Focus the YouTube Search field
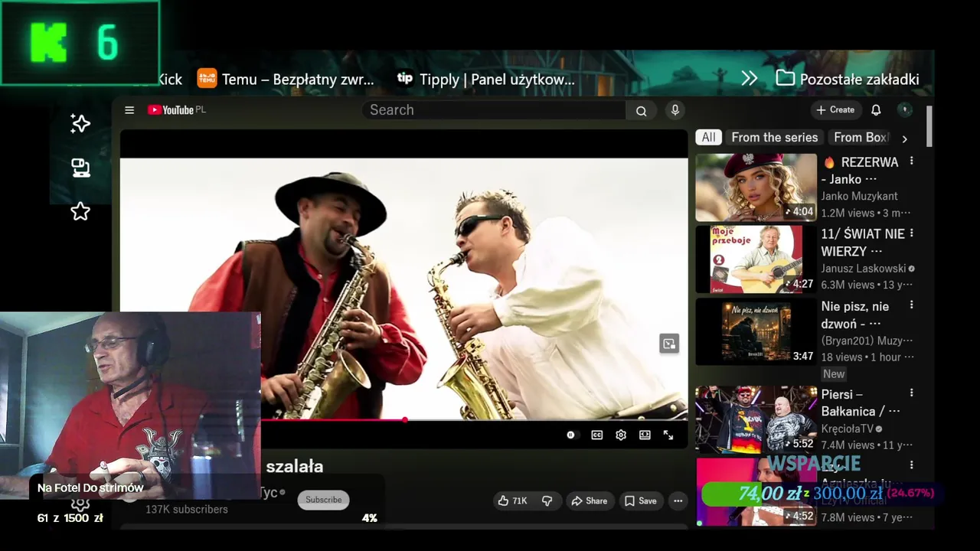 [x=494, y=110]
